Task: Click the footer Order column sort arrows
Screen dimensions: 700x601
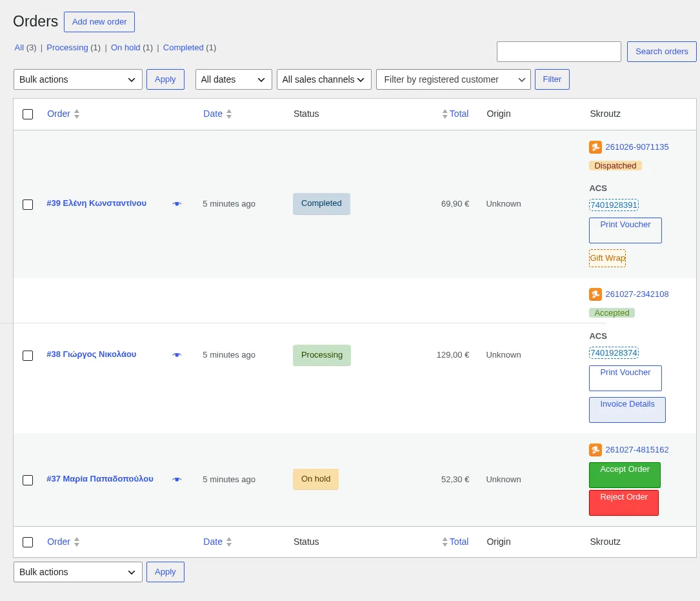Action: tap(77, 542)
